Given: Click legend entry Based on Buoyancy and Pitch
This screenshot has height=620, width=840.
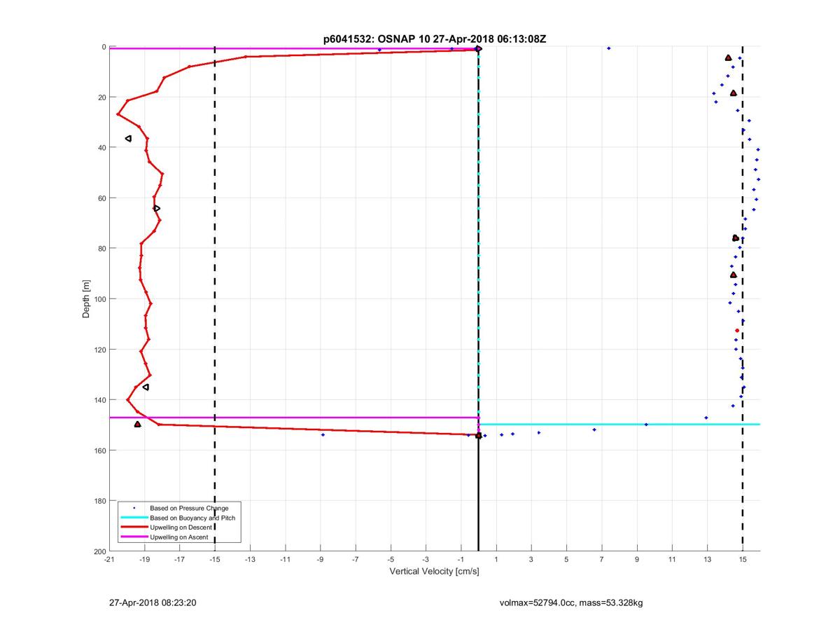Looking at the screenshot, I should [x=192, y=518].
